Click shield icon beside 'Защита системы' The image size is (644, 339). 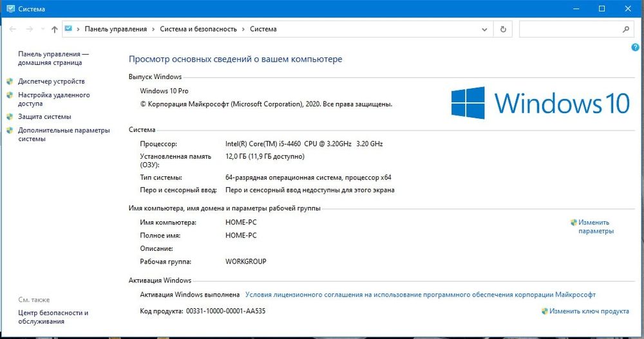click(10, 116)
